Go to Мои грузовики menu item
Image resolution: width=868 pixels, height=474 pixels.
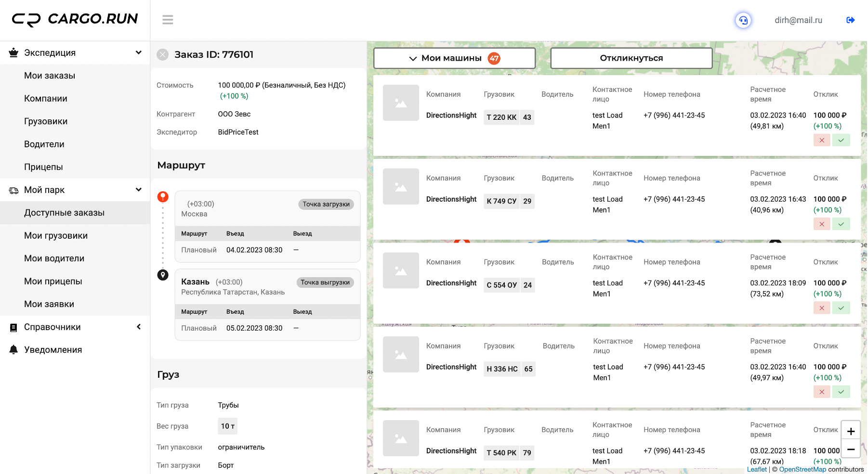pos(56,236)
